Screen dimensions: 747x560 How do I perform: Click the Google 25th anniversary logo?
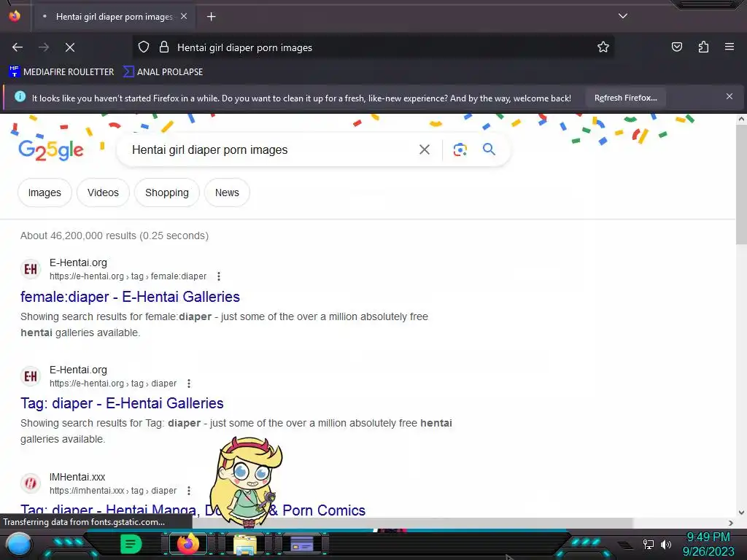pyautogui.click(x=51, y=150)
